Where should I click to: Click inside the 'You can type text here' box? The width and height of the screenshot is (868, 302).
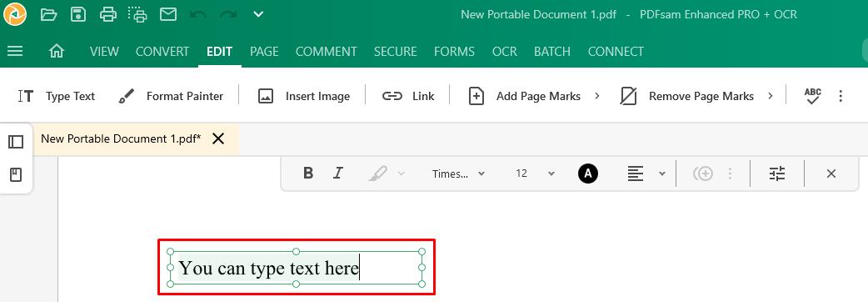click(297, 268)
